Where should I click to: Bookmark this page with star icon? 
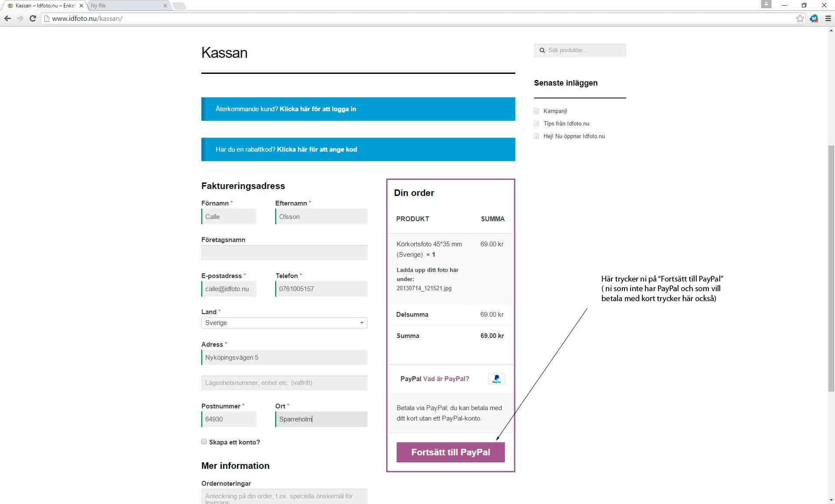click(800, 18)
